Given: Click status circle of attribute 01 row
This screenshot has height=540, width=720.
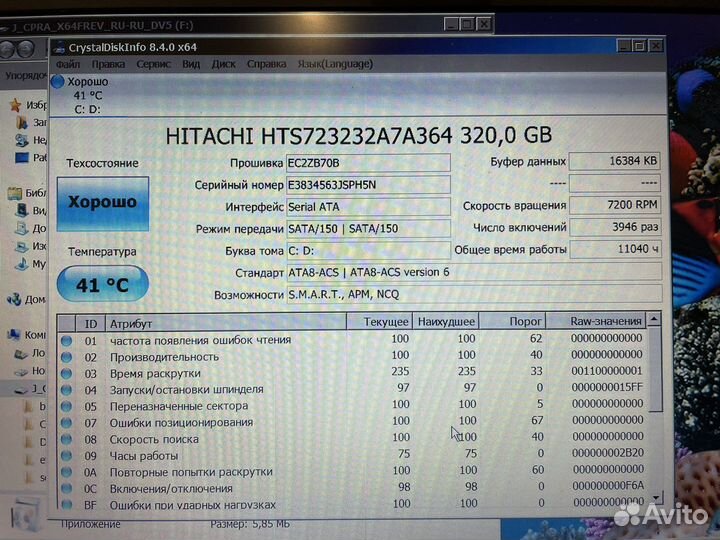Looking at the screenshot, I should pos(67,341).
